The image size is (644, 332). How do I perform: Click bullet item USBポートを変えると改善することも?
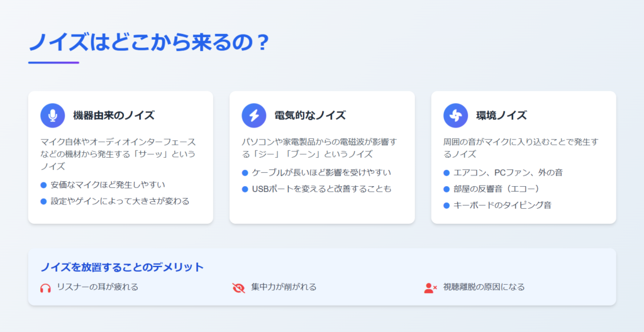(317, 189)
